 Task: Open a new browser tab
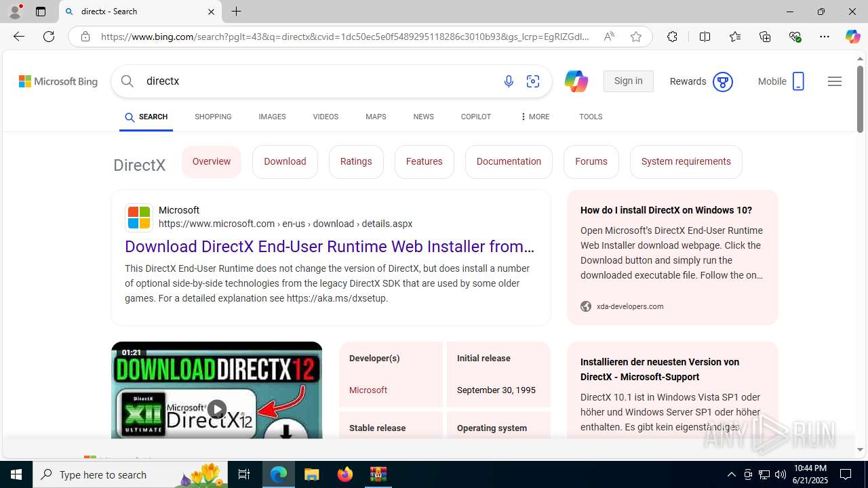click(x=236, y=12)
